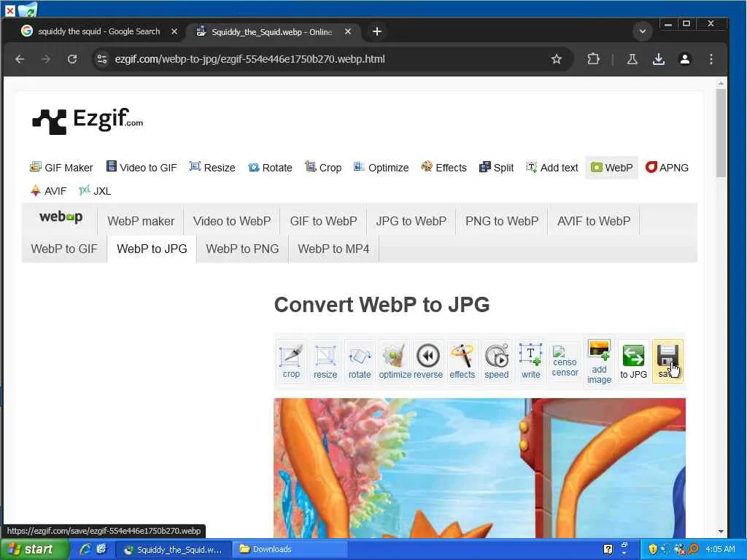Switch to Video to WebP tab
Viewport: 747px width, 560px height.
tap(231, 221)
